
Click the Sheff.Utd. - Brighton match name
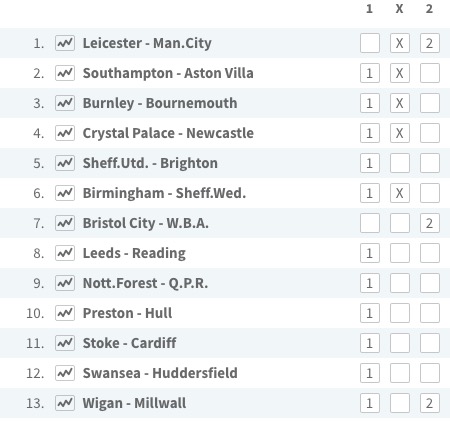(x=150, y=163)
